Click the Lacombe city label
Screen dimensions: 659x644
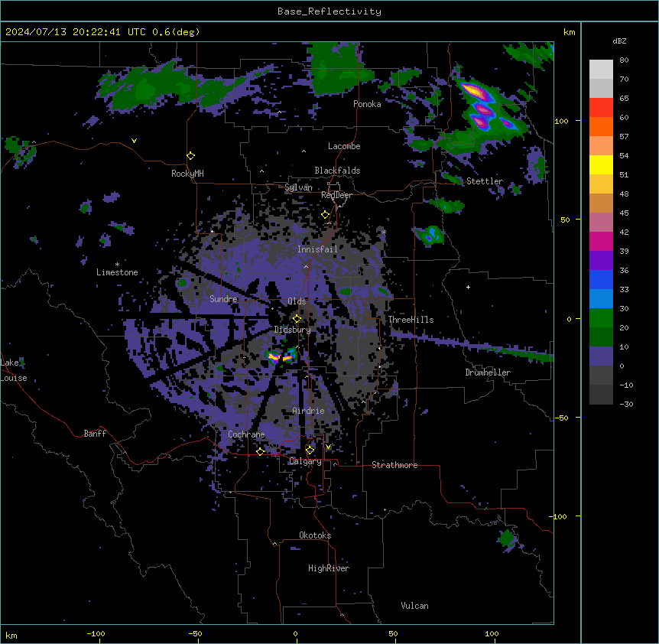[x=344, y=146]
